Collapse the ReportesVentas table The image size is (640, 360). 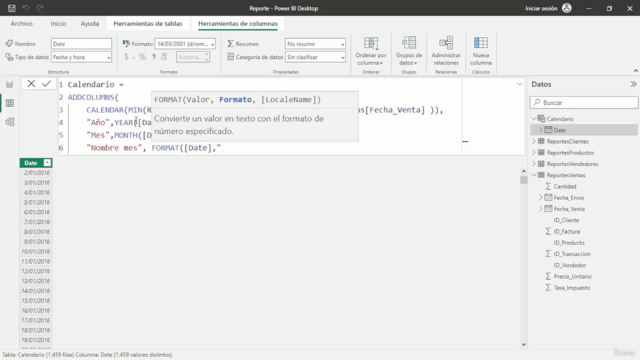click(533, 175)
